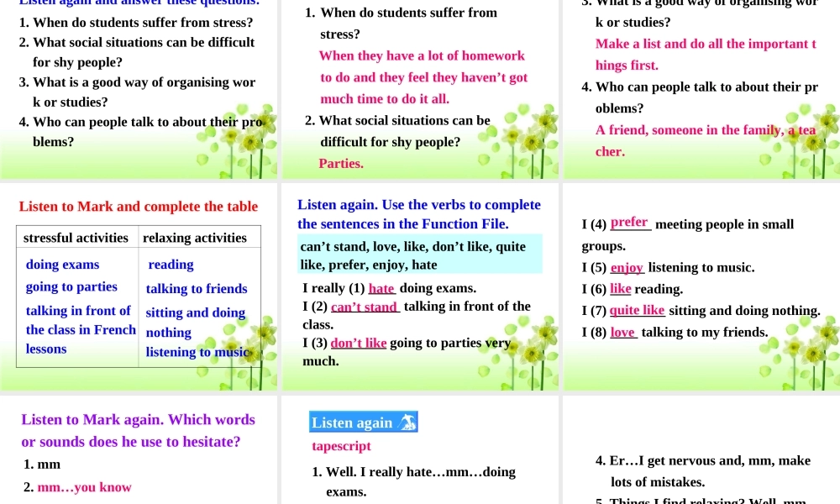Viewport: 840px width, 504px height.
Task: Click sentence text 'listening to music.' after enjoy
Action: click(701, 267)
